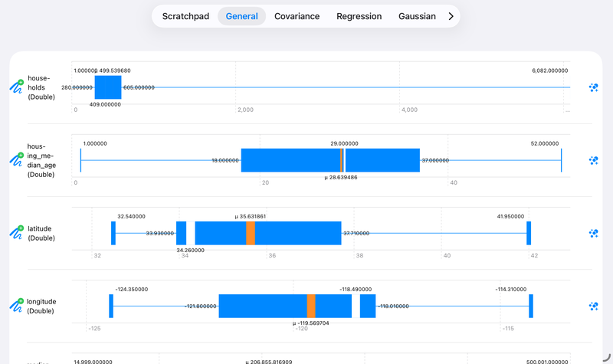Click the households variable chart icon
The image size is (613, 364).
point(16,87)
